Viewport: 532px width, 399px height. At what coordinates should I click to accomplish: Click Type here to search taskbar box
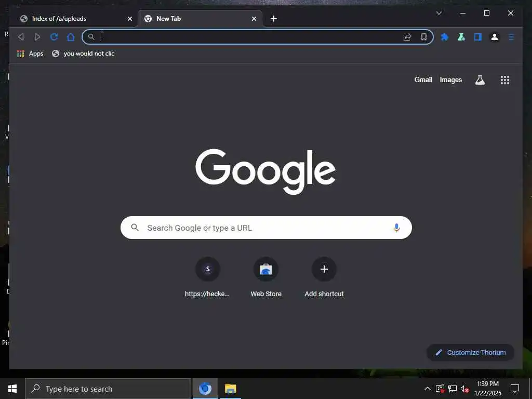108,389
